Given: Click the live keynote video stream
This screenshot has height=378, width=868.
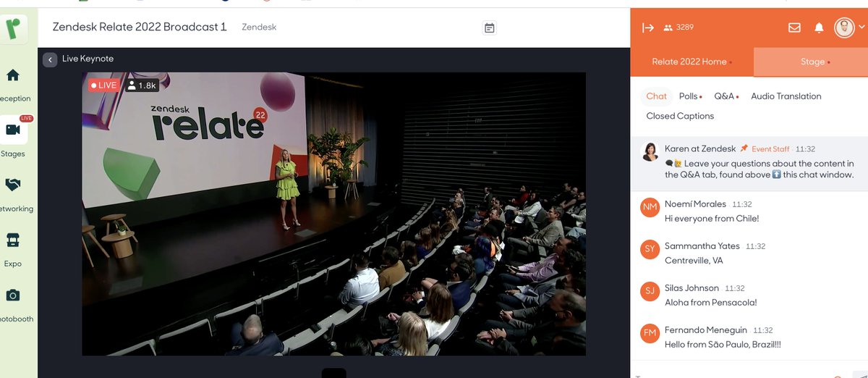Looking at the screenshot, I should click(x=333, y=214).
